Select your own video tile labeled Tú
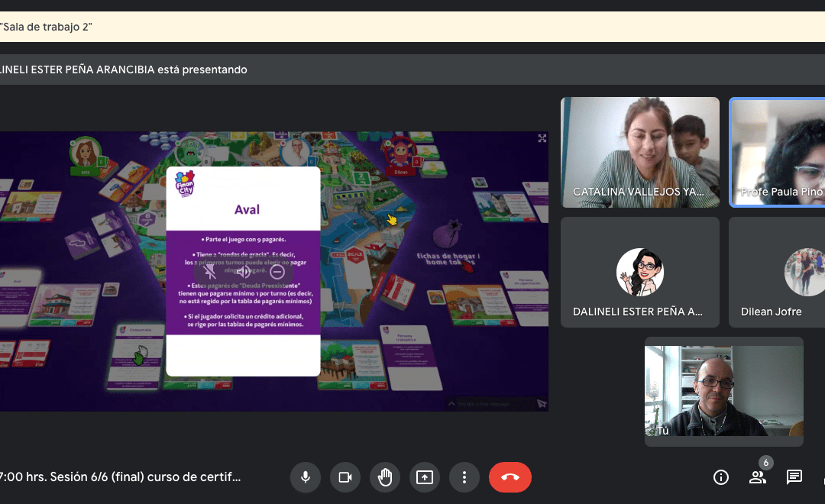Viewport: 825px width, 504px height. [x=724, y=392]
